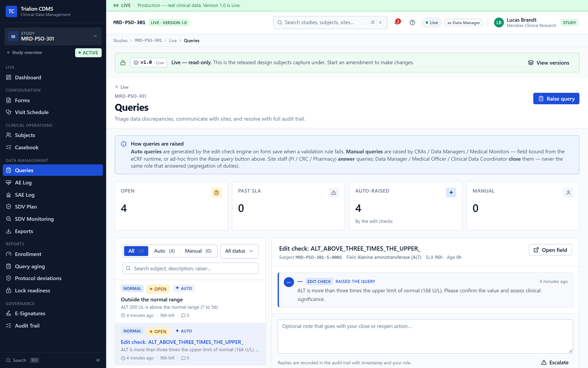Select the Manual (0) filter tab

[x=198, y=251]
